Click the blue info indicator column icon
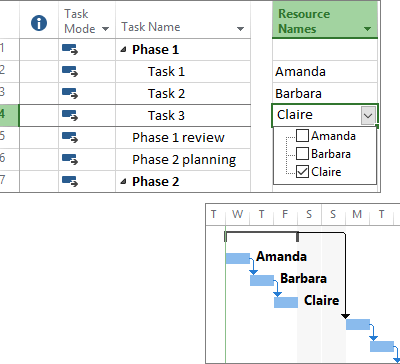 point(39,24)
